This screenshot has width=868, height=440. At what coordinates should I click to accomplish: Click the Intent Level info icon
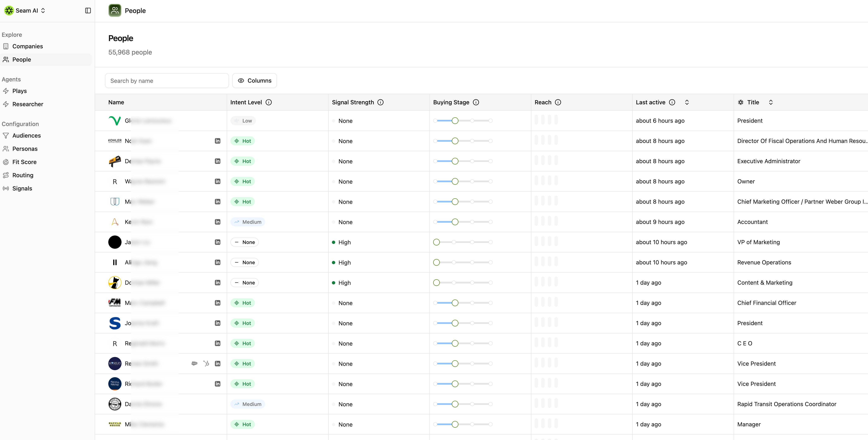pyautogui.click(x=268, y=102)
